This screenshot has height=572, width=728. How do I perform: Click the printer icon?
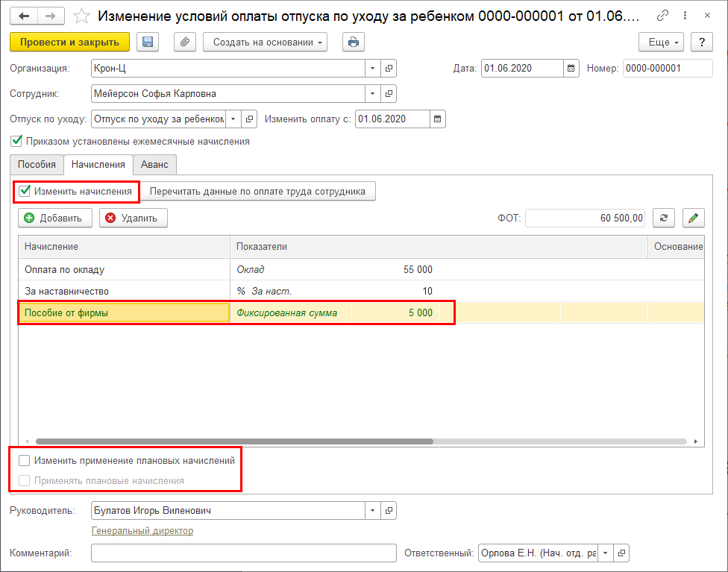[354, 43]
